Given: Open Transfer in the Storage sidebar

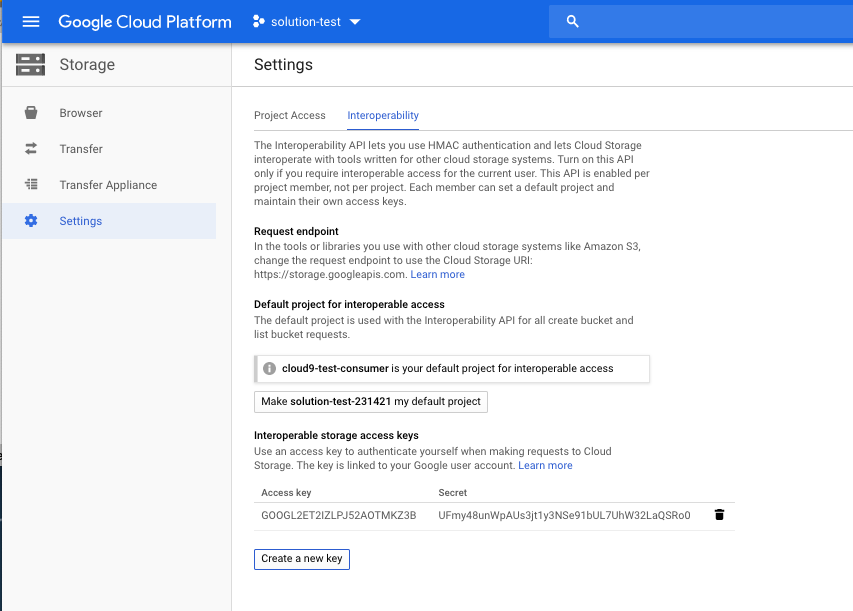Looking at the screenshot, I should pyautogui.click(x=109, y=149).
